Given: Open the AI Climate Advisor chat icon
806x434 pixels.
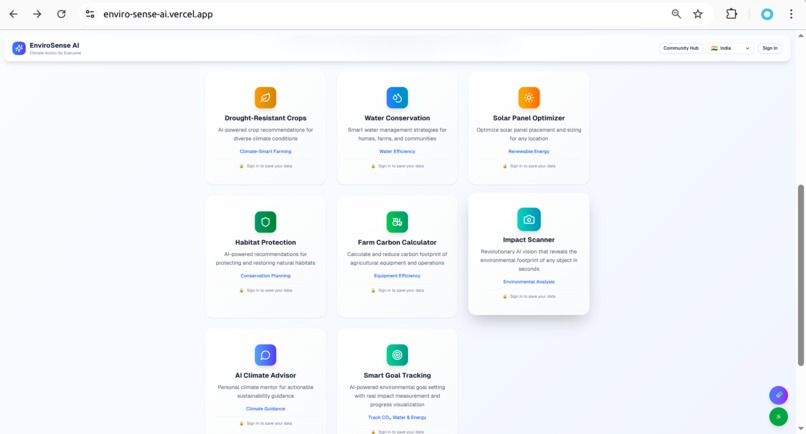Looking at the screenshot, I should tap(265, 355).
